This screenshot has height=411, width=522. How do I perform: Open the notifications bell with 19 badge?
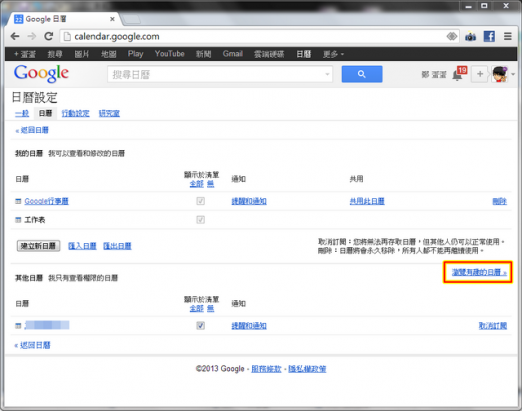tap(459, 74)
